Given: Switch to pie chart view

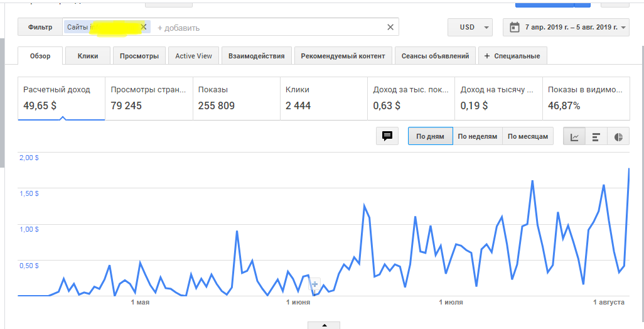Looking at the screenshot, I should point(618,136).
